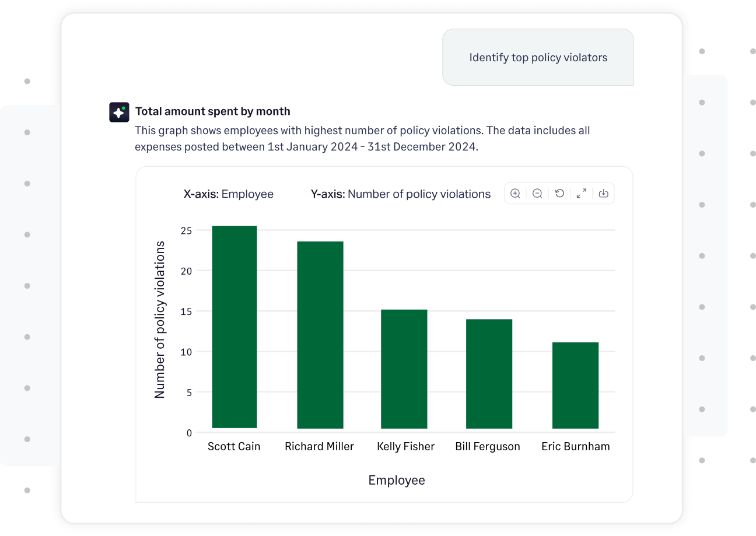The height and width of the screenshot is (536, 756).
Task: Click the 'Identify top policy violators' prompt bubble
Action: coord(537,57)
